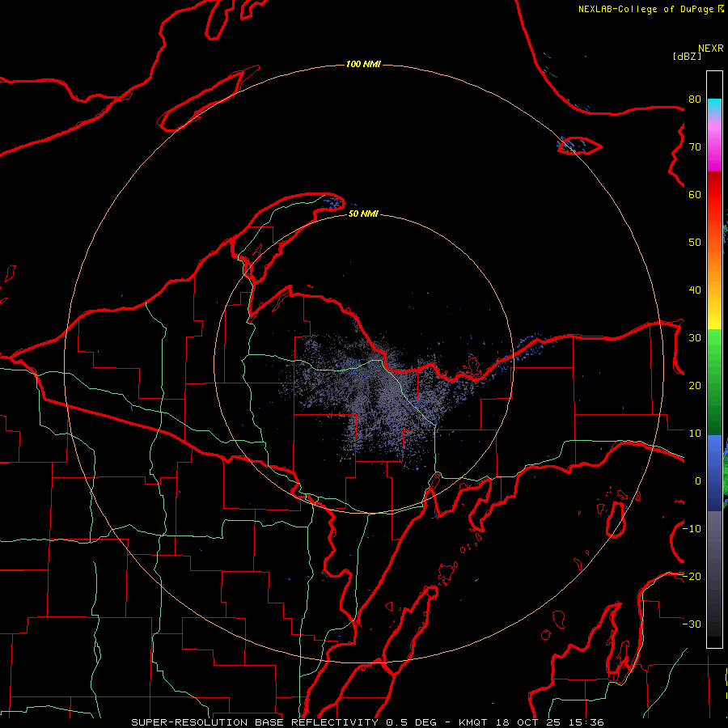Click the KMQT 18 OCT 25 15:36 timestamp

(531, 722)
